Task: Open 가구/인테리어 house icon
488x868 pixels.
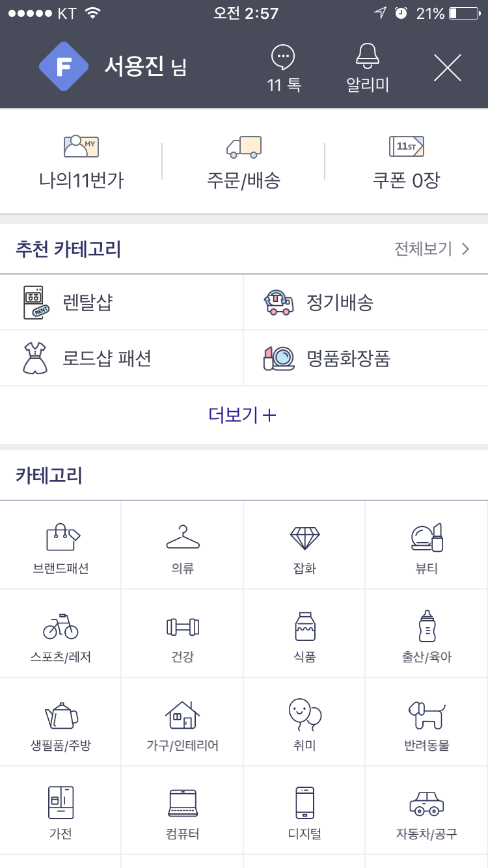Action: click(182, 714)
